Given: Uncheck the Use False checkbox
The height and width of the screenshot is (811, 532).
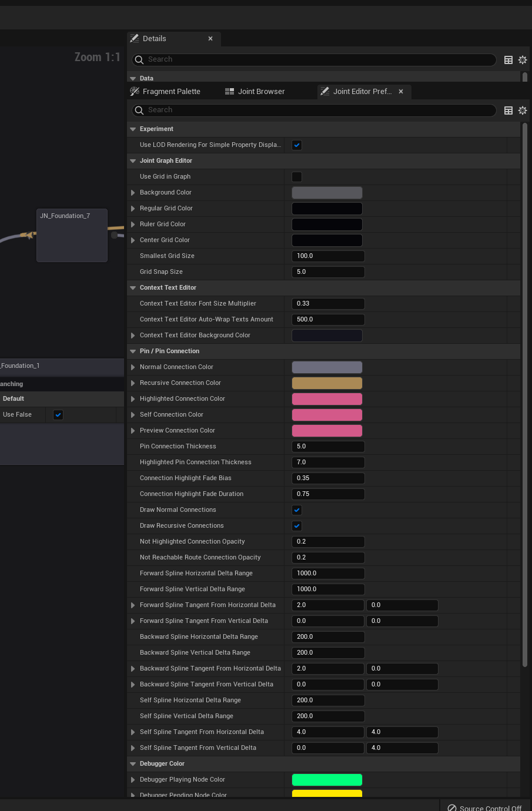Looking at the screenshot, I should click(x=58, y=415).
